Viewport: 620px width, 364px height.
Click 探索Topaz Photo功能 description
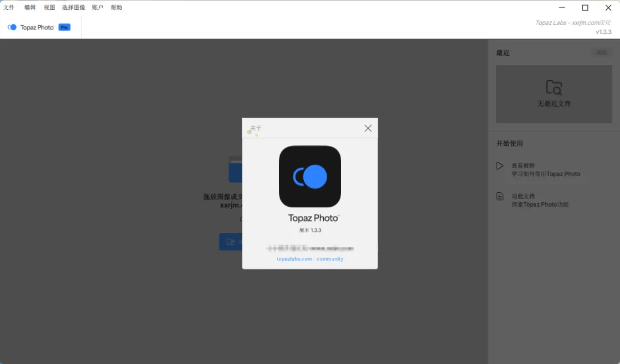(540, 204)
